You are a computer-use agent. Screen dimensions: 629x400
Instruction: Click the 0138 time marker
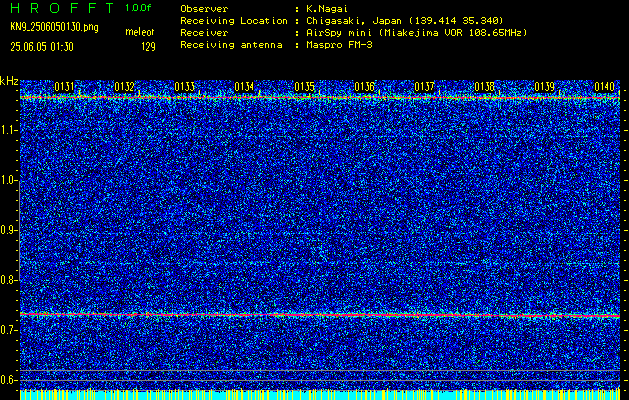(x=485, y=86)
